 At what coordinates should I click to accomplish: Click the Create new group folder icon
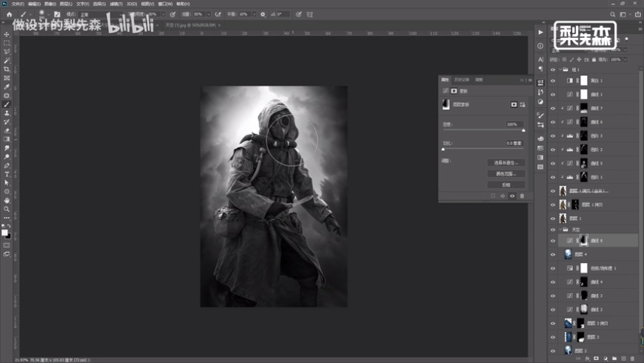click(614, 359)
